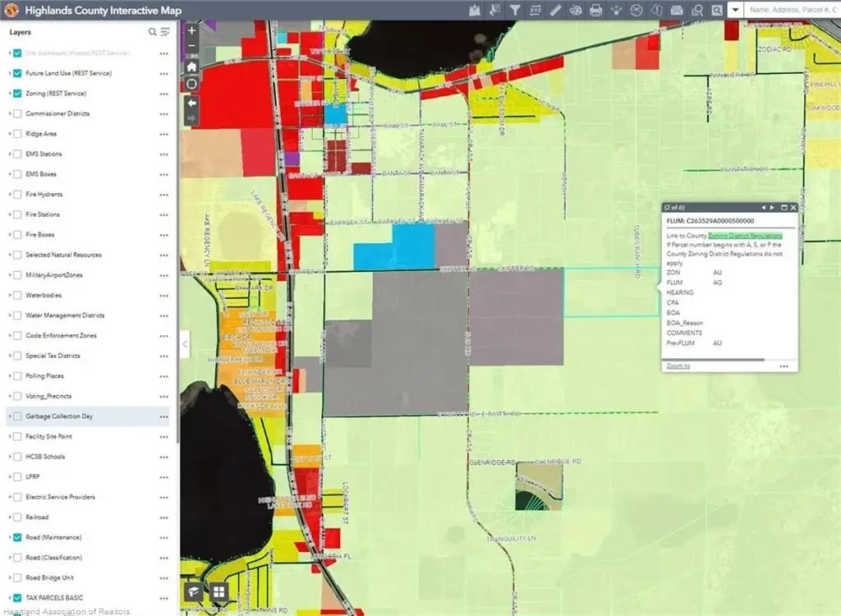Open options menu for HCSB Schools layer
This screenshot has height=616, width=841.
point(163,457)
